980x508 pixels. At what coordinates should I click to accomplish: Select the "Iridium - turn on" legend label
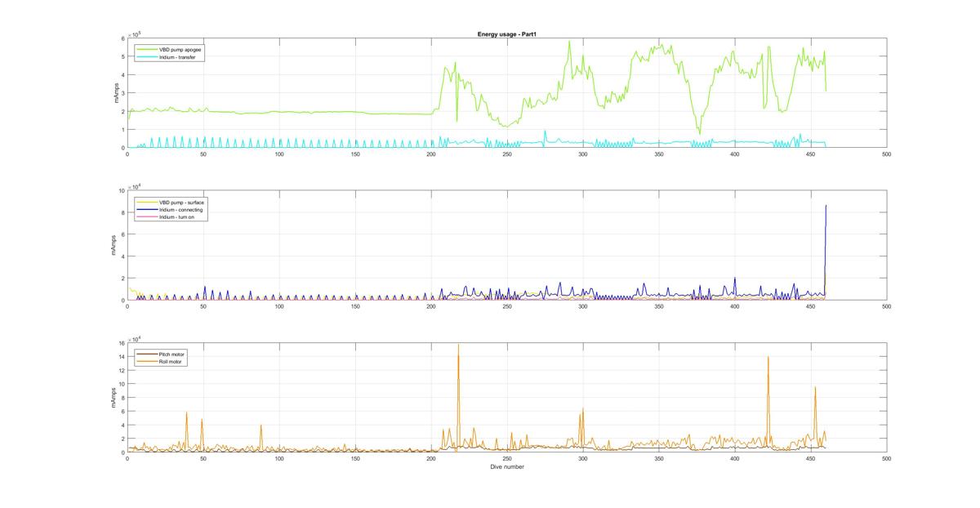[177, 216]
